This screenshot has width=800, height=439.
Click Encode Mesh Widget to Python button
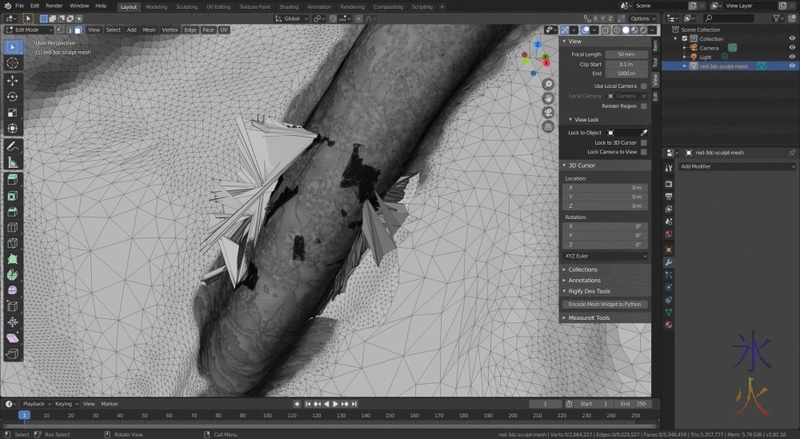(606, 304)
